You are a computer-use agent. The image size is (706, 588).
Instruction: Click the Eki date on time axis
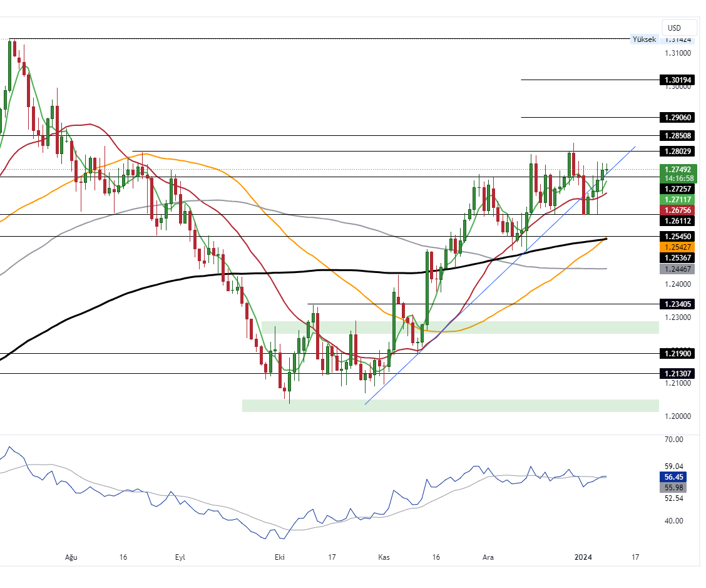point(279,557)
